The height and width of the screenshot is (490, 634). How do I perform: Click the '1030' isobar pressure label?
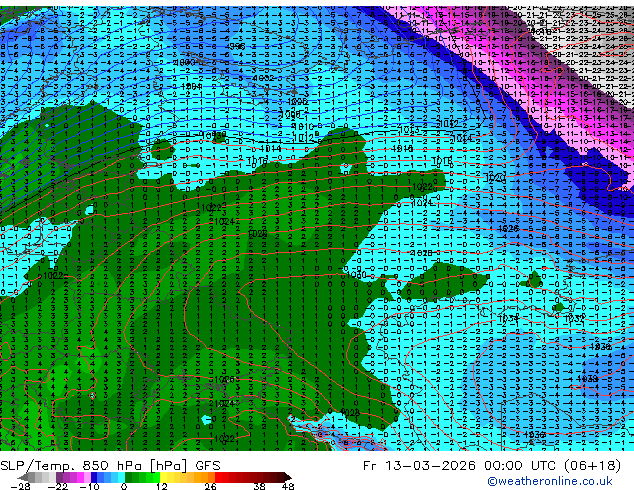[x=356, y=275]
